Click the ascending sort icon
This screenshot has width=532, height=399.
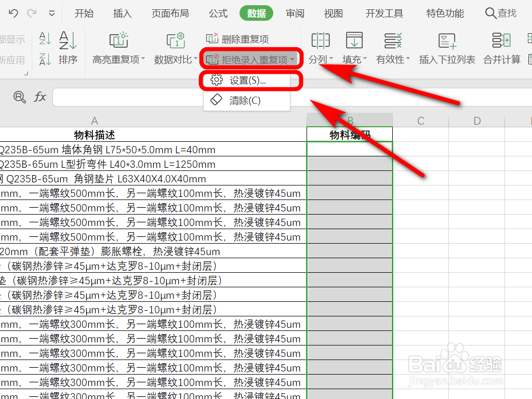(x=44, y=38)
